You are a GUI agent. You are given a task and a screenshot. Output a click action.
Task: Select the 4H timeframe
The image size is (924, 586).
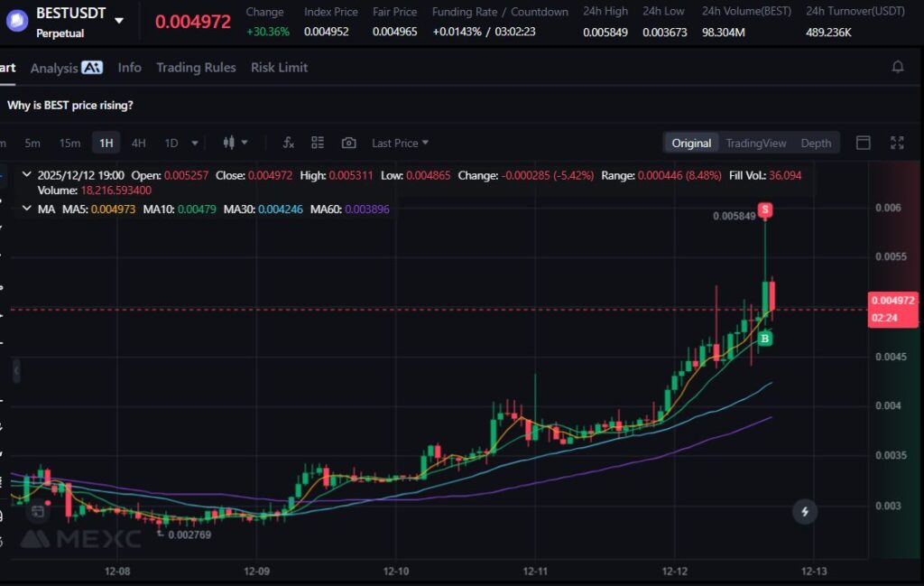pyautogui.click(x=138, y=143)
